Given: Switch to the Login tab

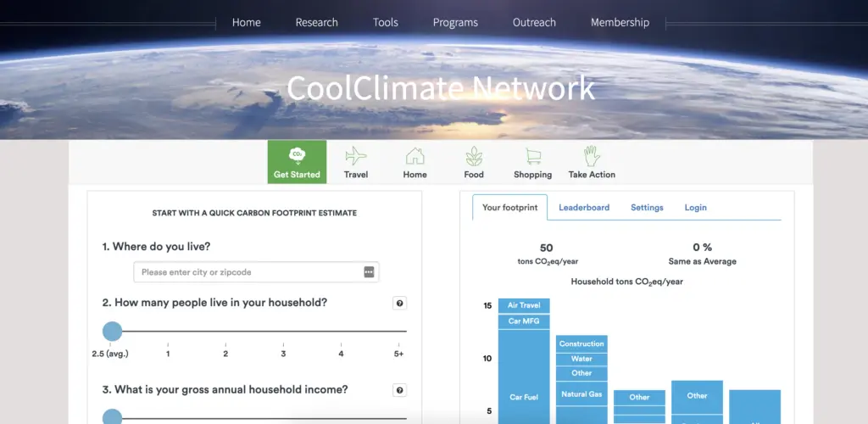Looking at the screenshot, I should [x=695, y=208].
